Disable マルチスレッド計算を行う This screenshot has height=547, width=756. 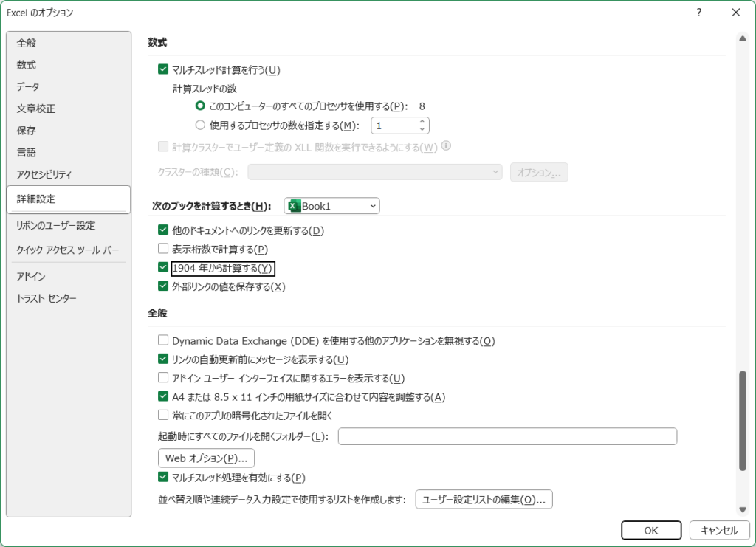pyautogui.click(x=163, y=70)
